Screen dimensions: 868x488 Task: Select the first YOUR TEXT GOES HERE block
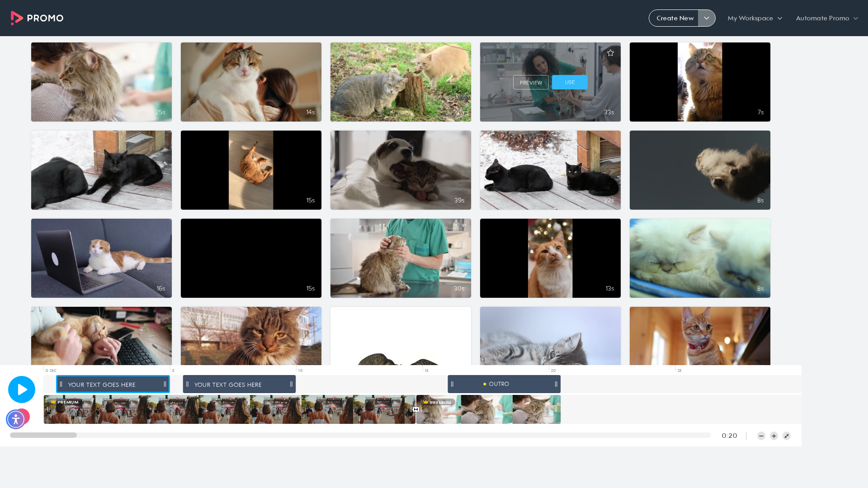[x=113, y=385]
